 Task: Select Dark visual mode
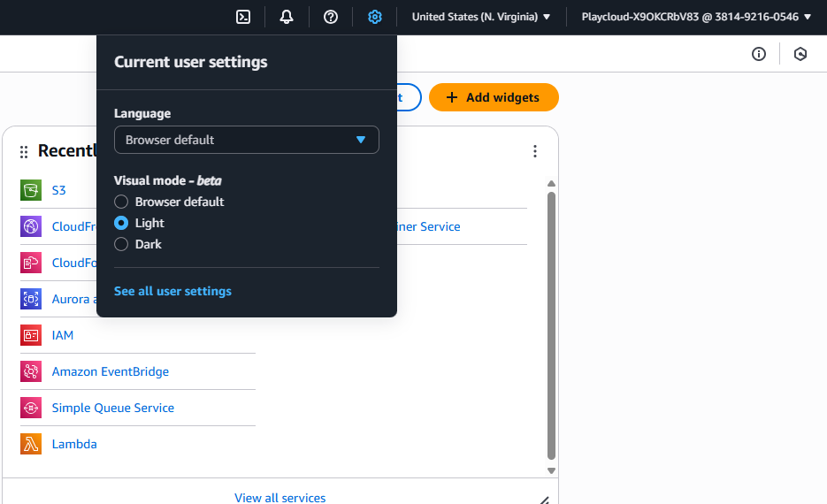point(121,244)
